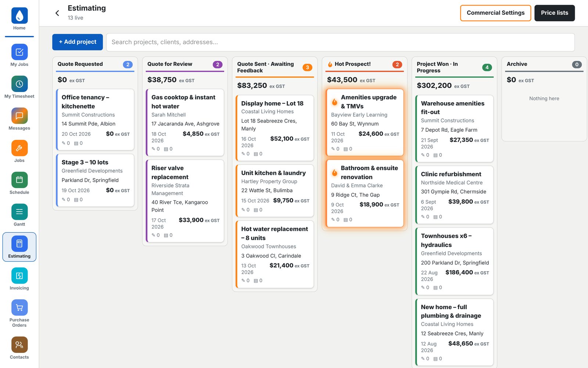Open the Messages sidebar icon
Screen dimensions: 588x368
19,116
